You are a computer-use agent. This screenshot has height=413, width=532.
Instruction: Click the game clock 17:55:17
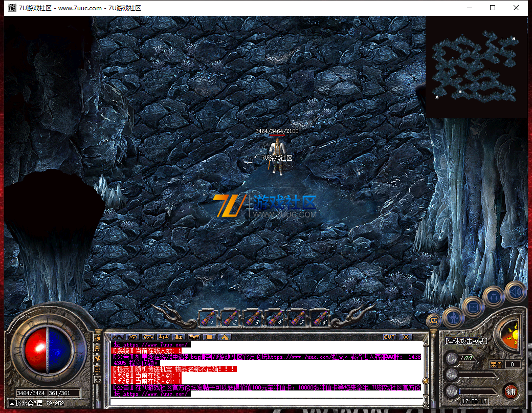pos(474,401)
